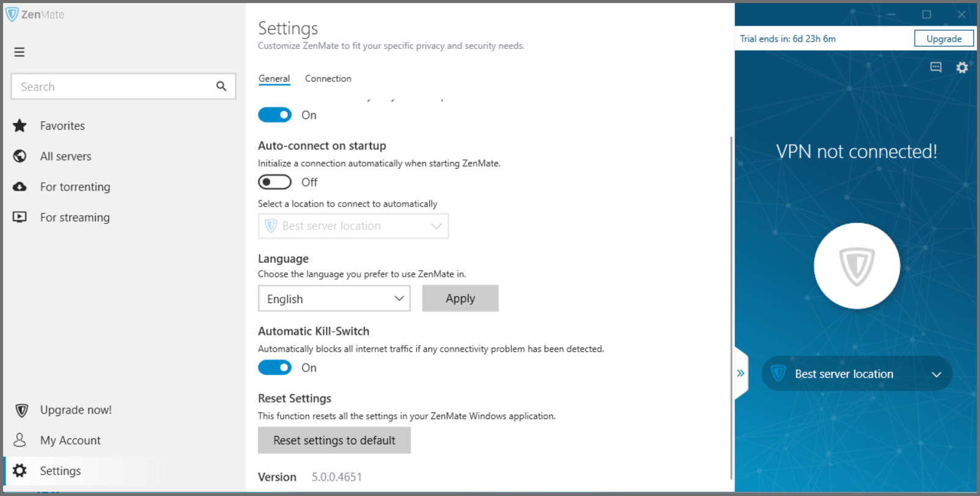980x496 pixels.
Task: Open the gear icon in VPN panel
Action: point(962,67)
